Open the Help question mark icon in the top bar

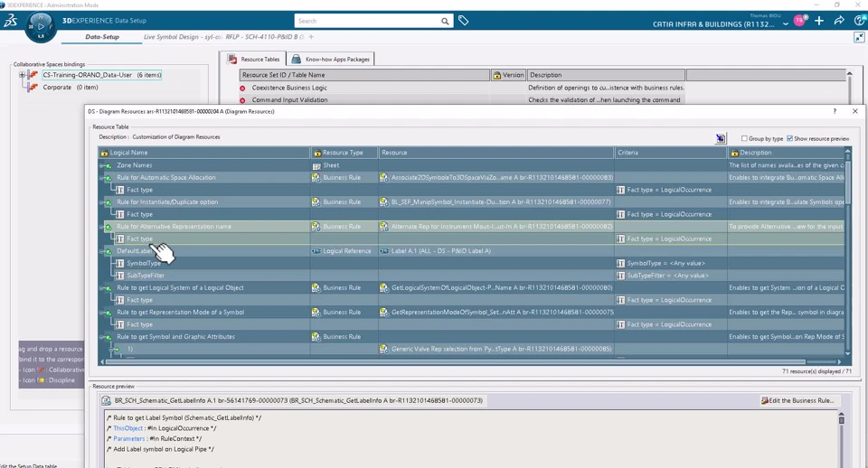860,21
